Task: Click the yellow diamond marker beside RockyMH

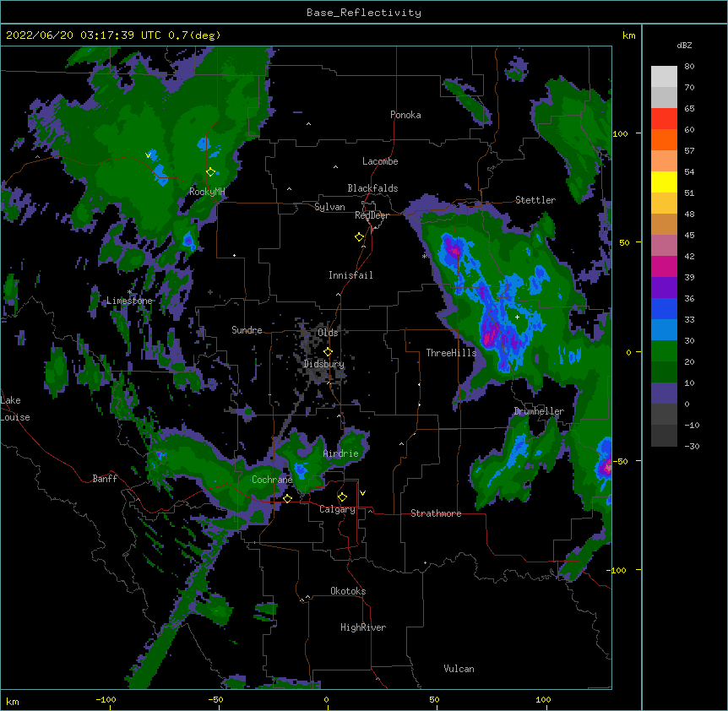Action: [210, 172]
